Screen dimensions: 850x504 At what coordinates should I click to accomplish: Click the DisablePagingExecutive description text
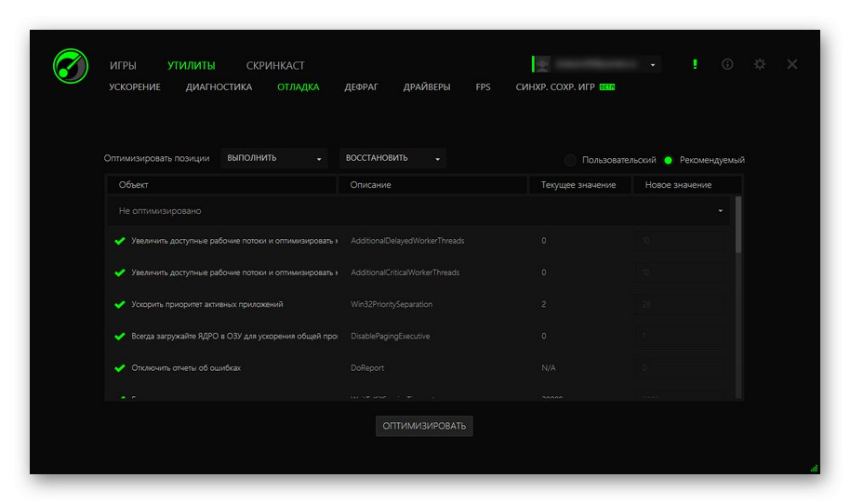[x=391, y=336]
